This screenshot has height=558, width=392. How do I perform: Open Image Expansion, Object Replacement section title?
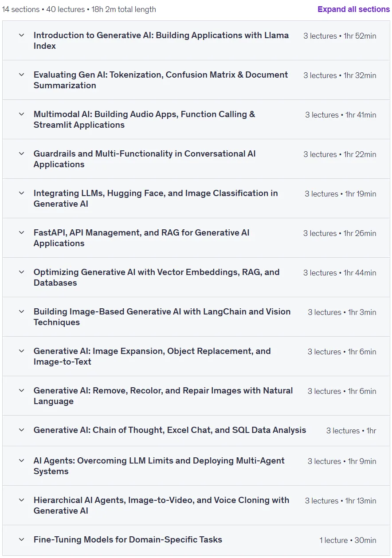[x=152, y=356]
